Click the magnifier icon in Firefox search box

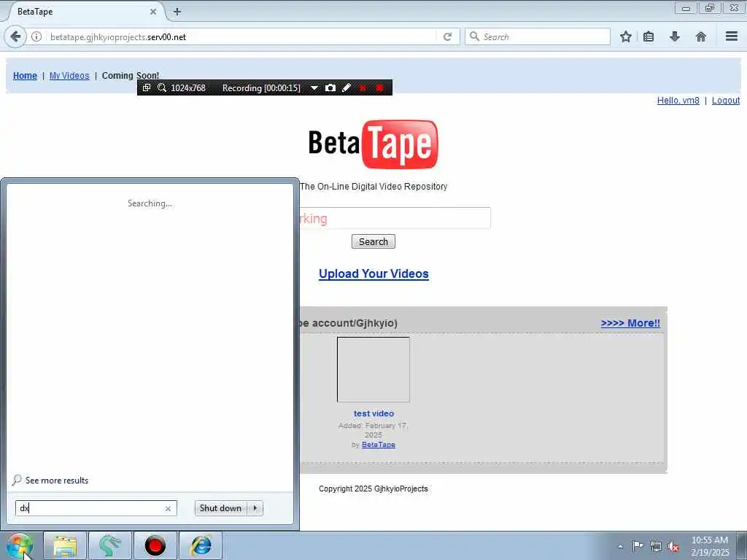(474, 36)
